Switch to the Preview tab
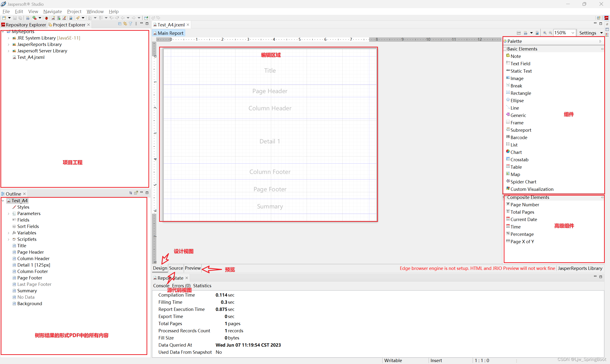Screen dimensions: 610x364 click(x=192, y=268)
